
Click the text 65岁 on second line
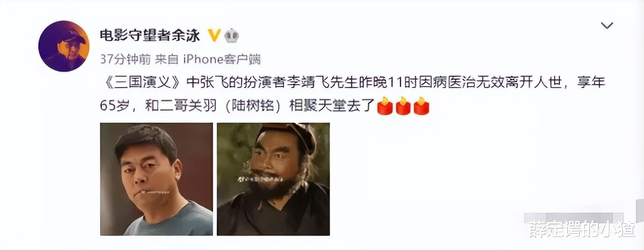114,106
